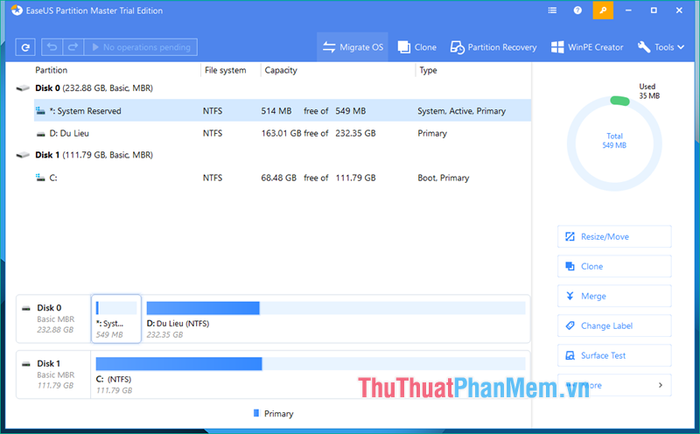The height and width of the screenshot is (434, 700).
Task: Choose the Merge action
Action: point(614,296)
